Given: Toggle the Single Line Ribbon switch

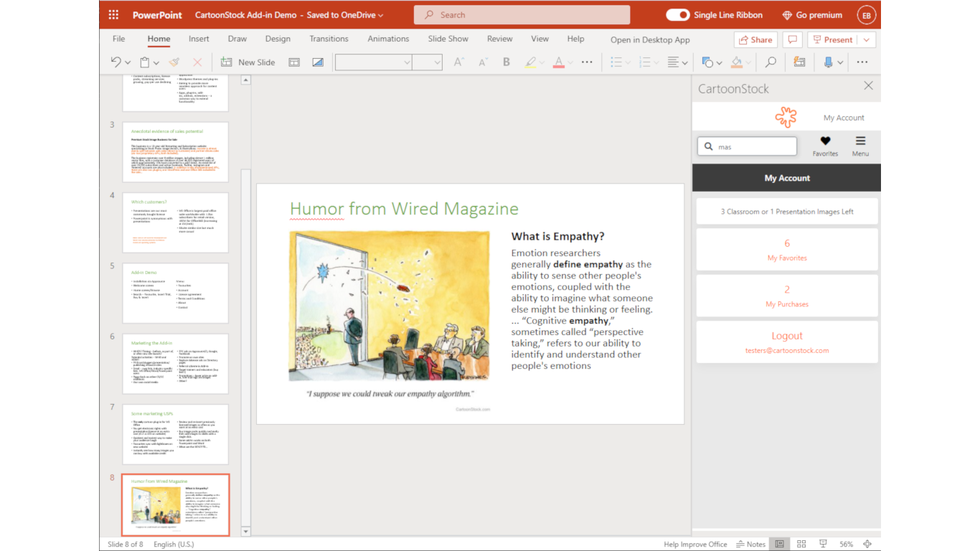Looking at the screenshot, I should coord(677,15).
